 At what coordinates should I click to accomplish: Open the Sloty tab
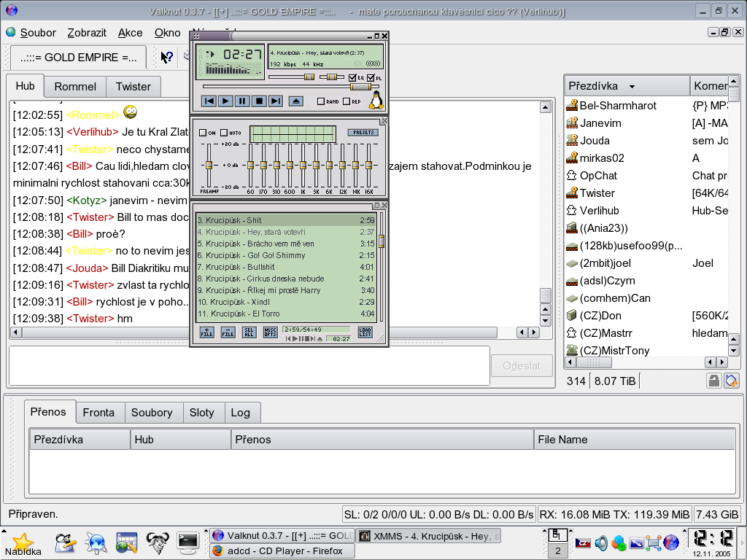pos(201,413)
